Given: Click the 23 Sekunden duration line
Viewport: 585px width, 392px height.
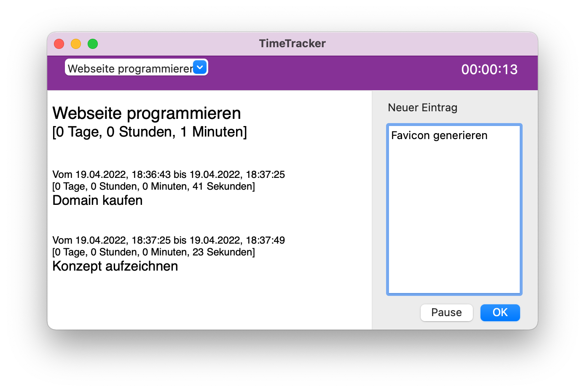Looking at the screenshot, I should coord(153,252).
